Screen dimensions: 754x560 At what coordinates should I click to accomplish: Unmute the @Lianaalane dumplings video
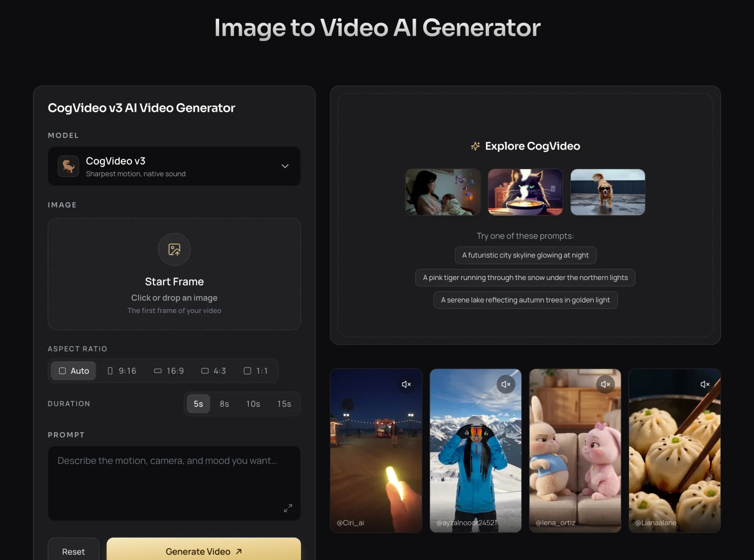click(705, 384)
